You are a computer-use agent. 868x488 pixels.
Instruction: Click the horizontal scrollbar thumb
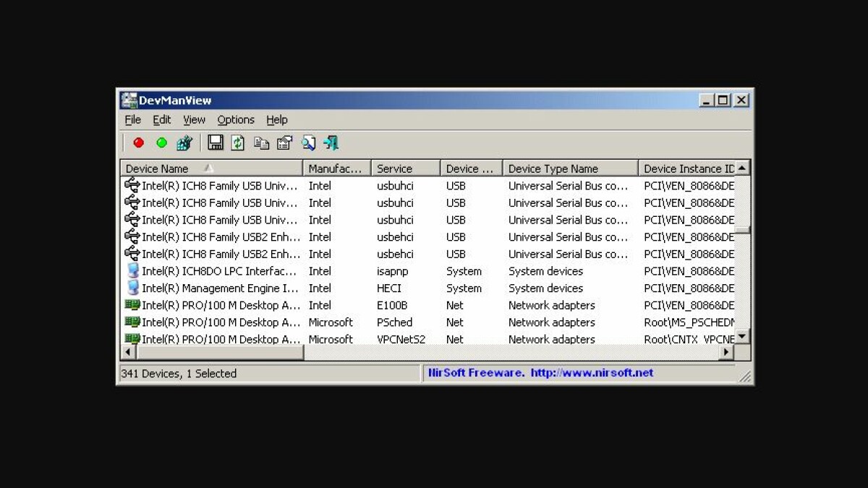220,352
